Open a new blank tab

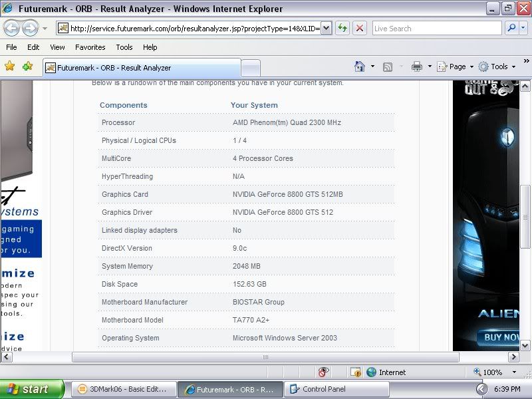point(251,68)
